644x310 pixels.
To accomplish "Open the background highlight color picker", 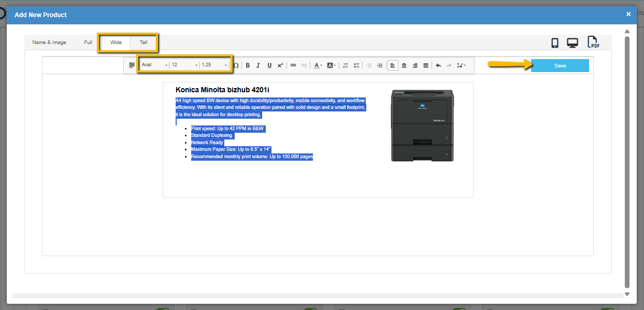I will click(332, 65).
